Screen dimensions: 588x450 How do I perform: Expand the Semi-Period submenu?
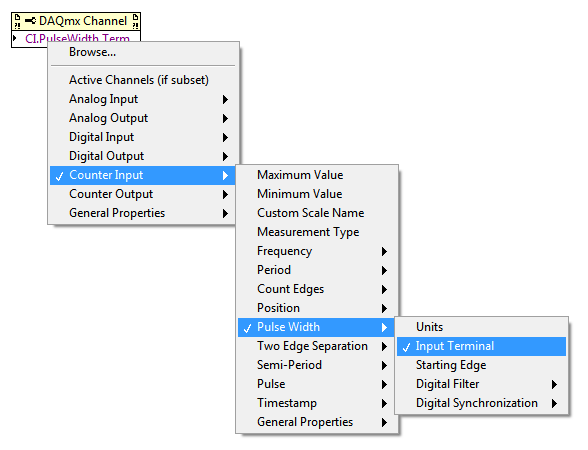316,365
